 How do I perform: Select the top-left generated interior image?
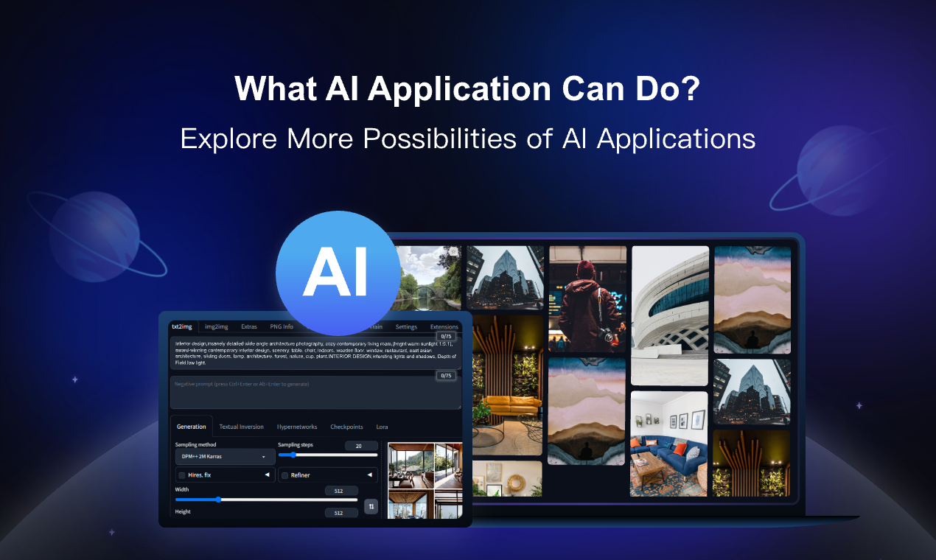point(411,464)
